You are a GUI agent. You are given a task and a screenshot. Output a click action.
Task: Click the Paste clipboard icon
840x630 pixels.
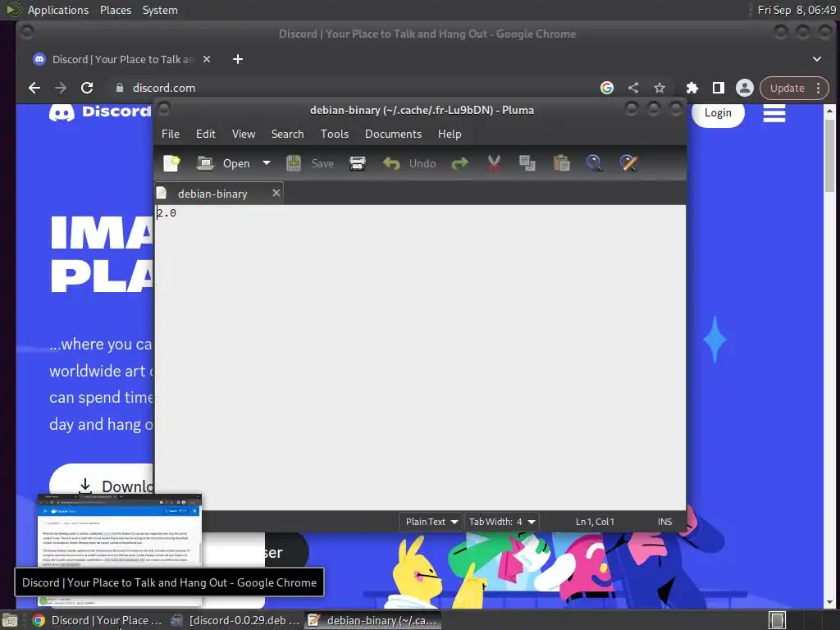[561, 163]
